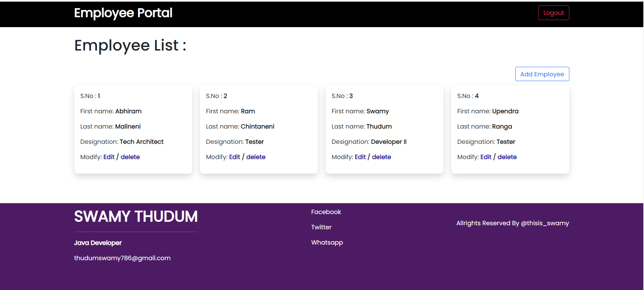Delete employee Upendra Ranga
Screen dimensions: 644x290
click(507, 157)
